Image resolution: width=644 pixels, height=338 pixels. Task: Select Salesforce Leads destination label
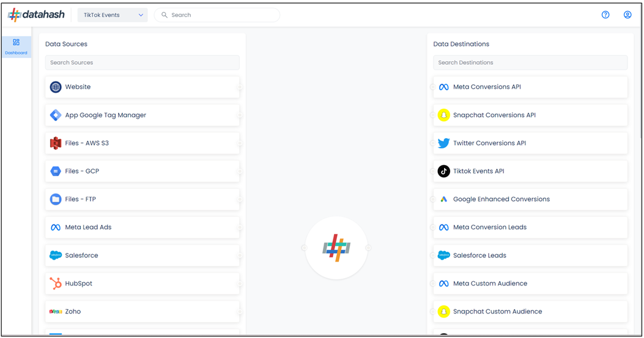click(x=479, y=255)
